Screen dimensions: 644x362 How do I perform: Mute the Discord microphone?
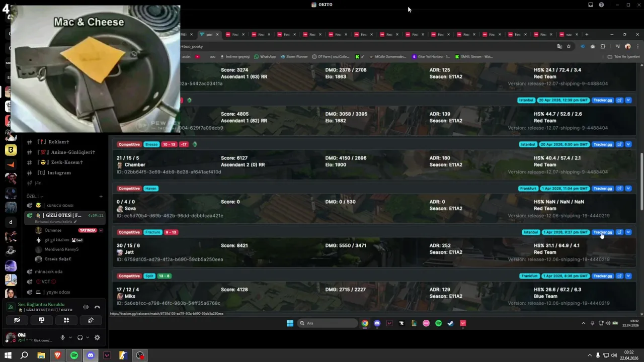coord(63,337)
